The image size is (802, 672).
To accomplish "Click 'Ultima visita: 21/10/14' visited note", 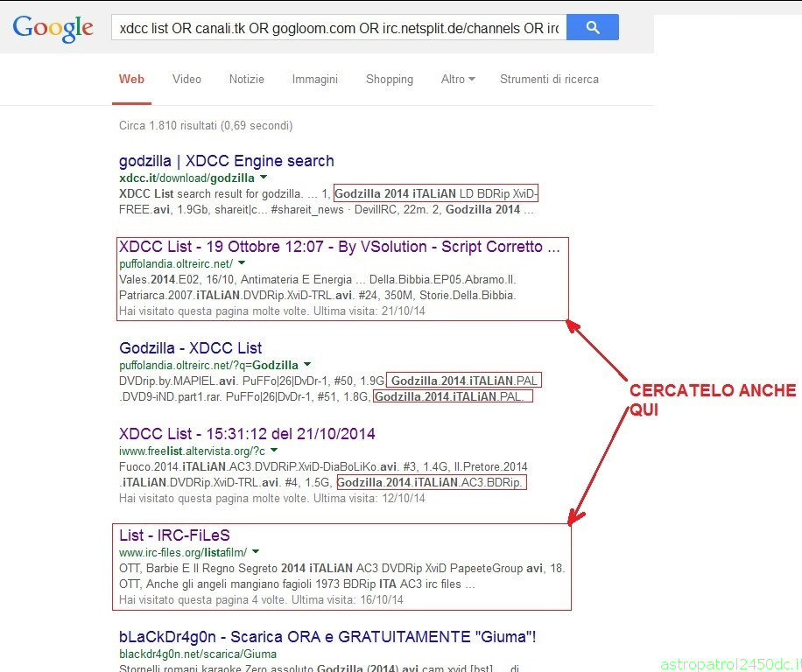I will [369, 311].
